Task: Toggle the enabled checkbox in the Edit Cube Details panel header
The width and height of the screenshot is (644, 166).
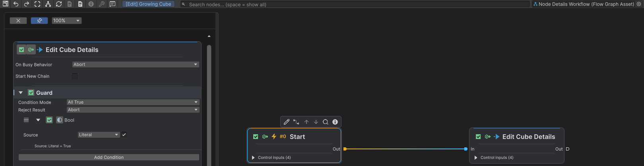Action: point(21,50)
